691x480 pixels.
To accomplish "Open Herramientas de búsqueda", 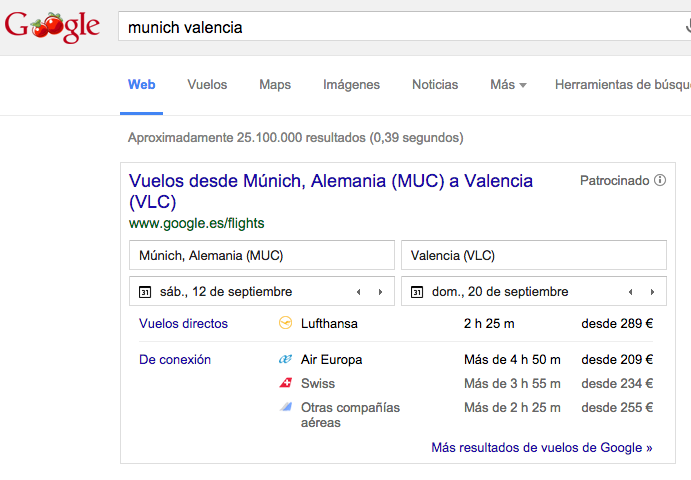I will [x=623, y=85].
